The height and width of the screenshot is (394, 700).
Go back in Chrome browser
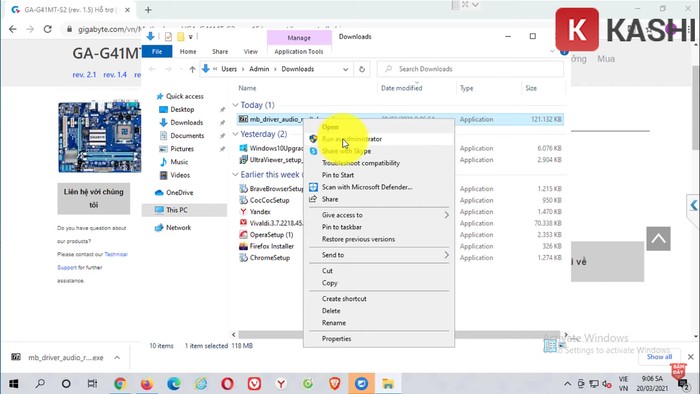click(x=12, y=29)
